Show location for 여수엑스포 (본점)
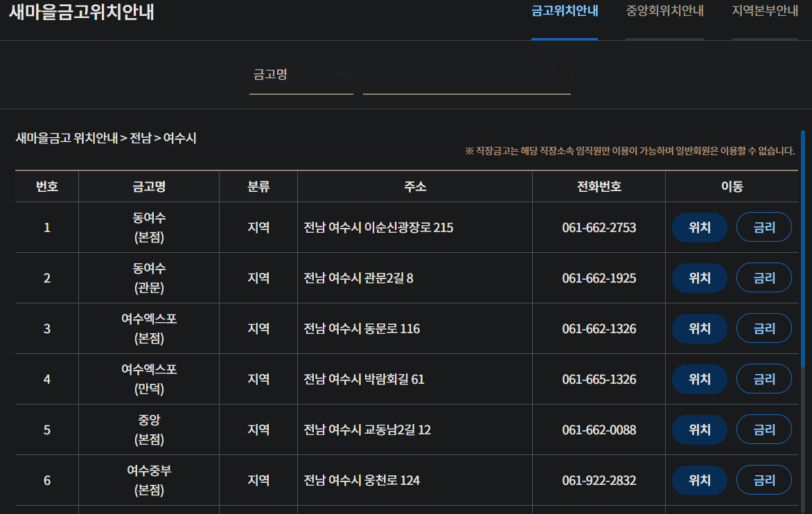 tap(700, 328)
